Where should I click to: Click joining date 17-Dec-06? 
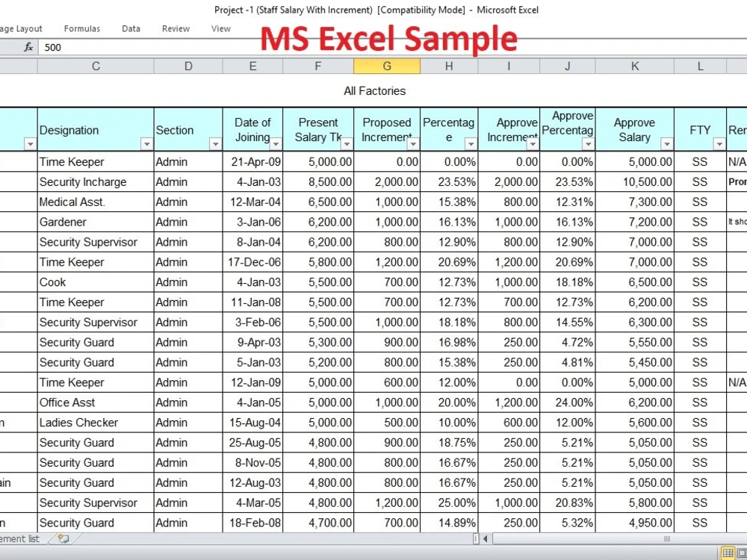point(252,262)
